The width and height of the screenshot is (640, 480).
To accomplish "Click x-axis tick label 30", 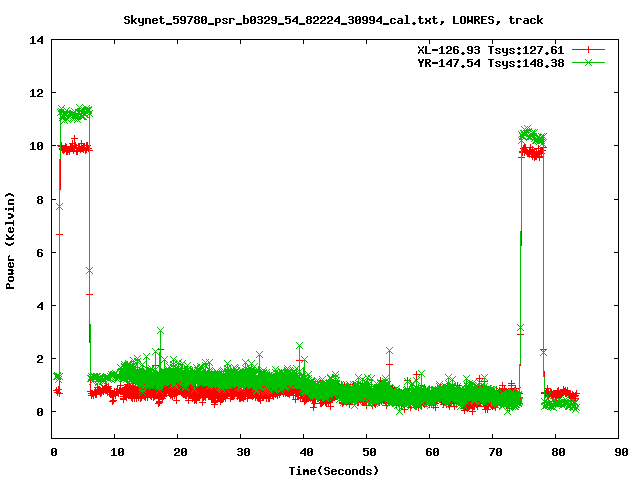I will pyautogui.click(x=243, y=452).
